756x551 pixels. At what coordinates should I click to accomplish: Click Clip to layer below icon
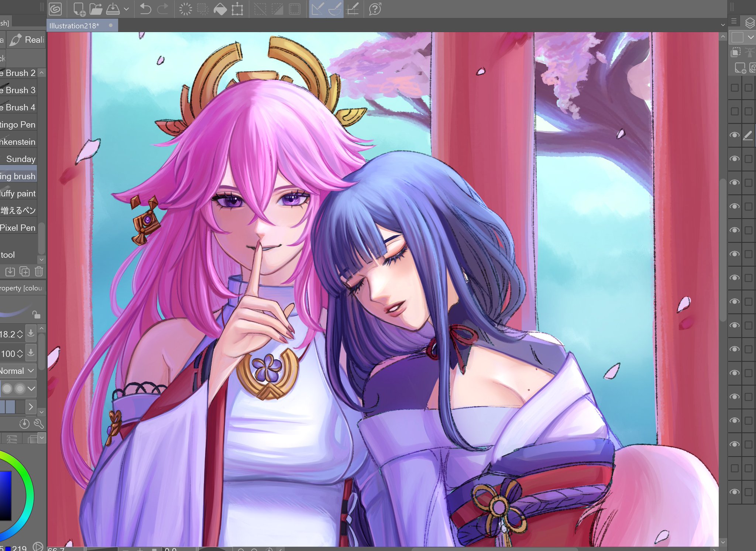point(736,52)
